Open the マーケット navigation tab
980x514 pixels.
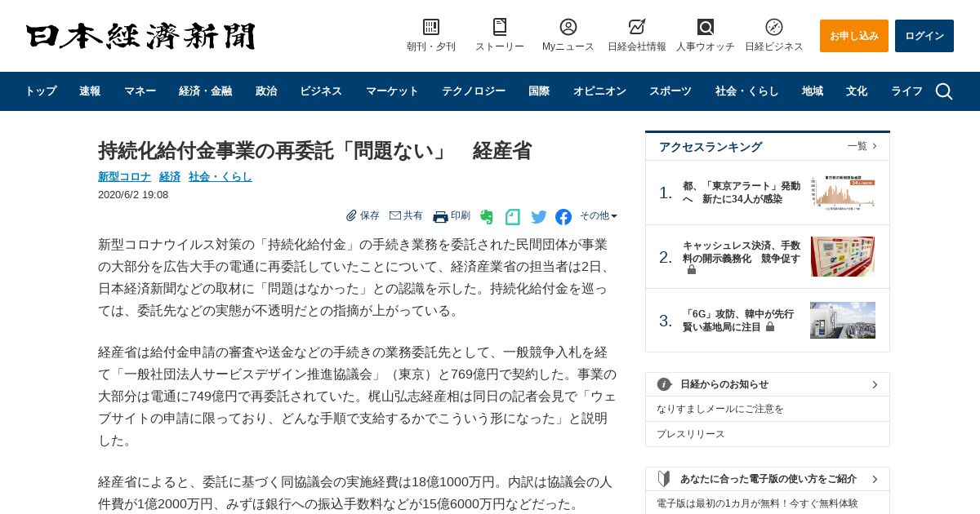(392, 91)
